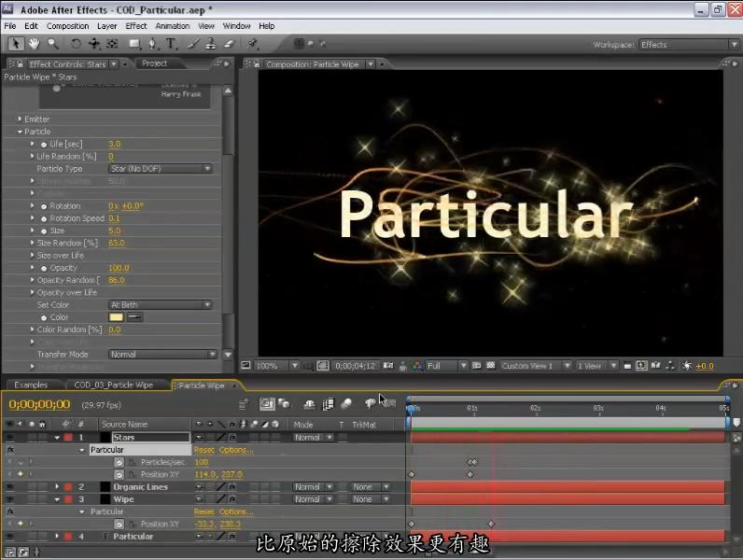The image size is (743, 560).
Task: Click the region of interest icon
Action: click(477, 366)
